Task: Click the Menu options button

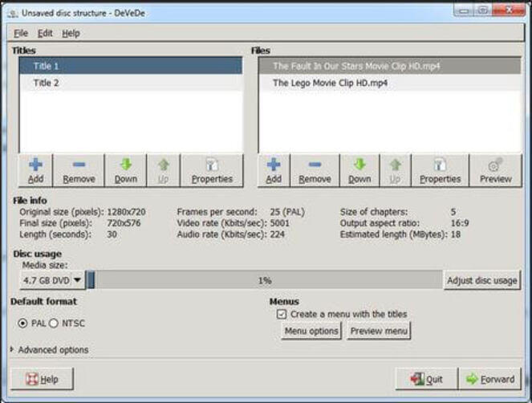Action: point(311,331)
